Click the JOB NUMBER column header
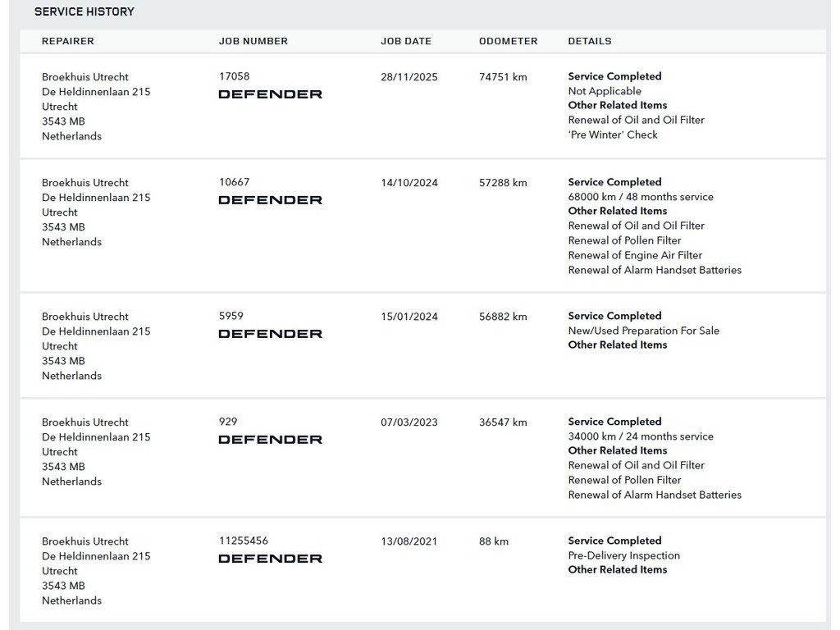 point(253,41)
